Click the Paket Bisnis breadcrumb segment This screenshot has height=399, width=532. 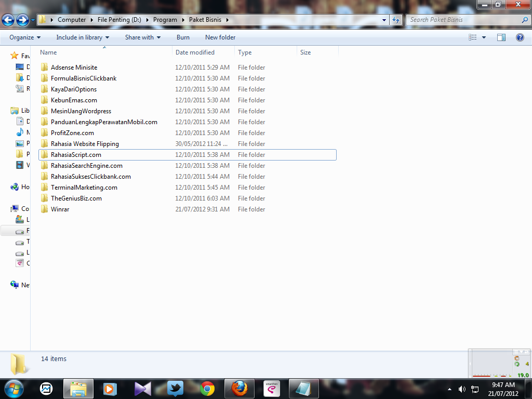point(205,20)
